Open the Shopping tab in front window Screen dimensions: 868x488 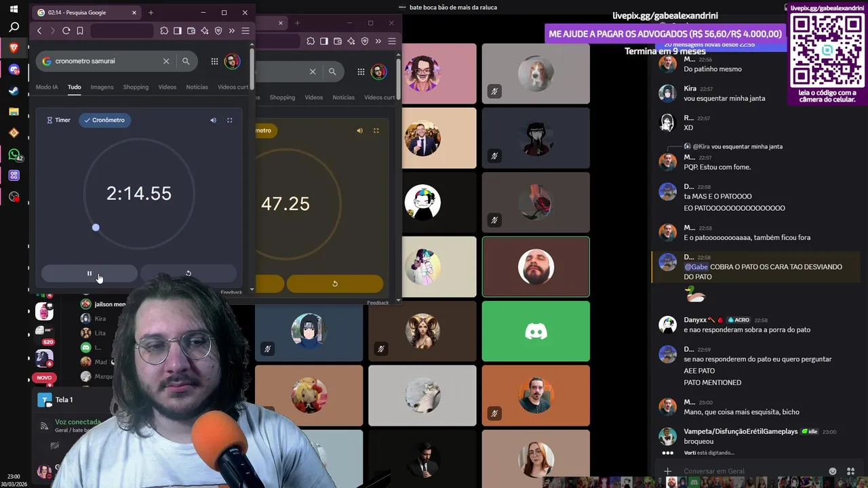point(136,87)
